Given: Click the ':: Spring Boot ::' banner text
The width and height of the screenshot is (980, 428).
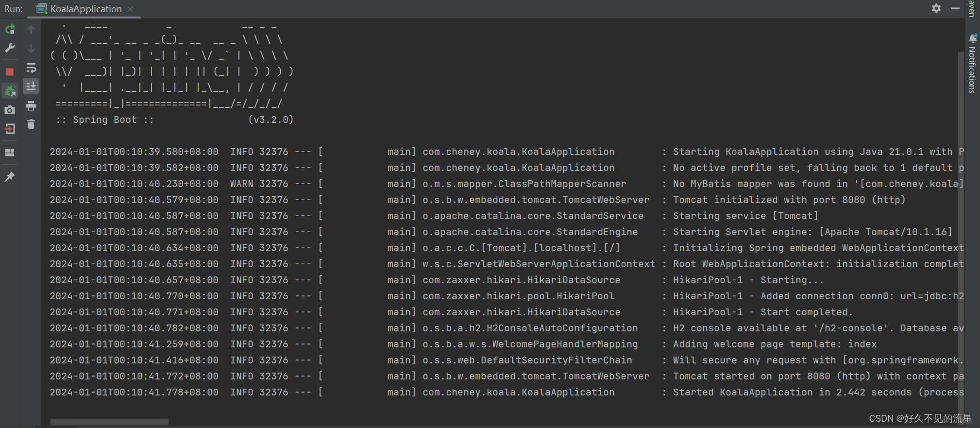Looking at the screenshot, I should point(104,120).
